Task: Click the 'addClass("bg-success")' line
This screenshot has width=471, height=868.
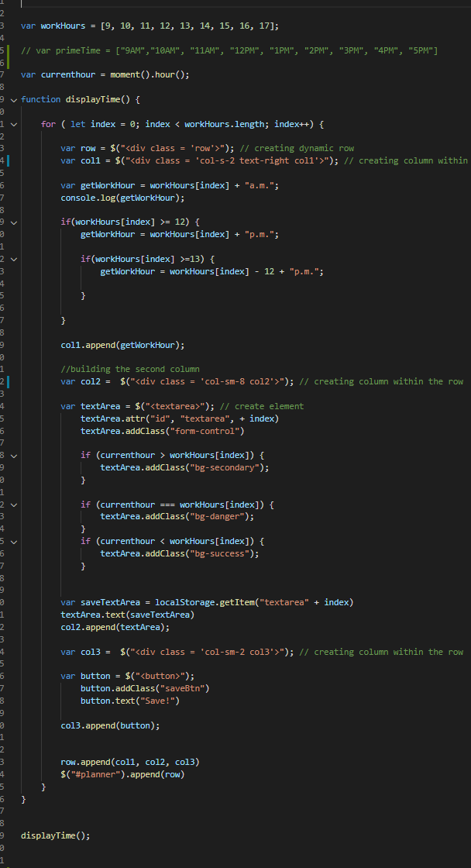Action: tap(179, 553)
